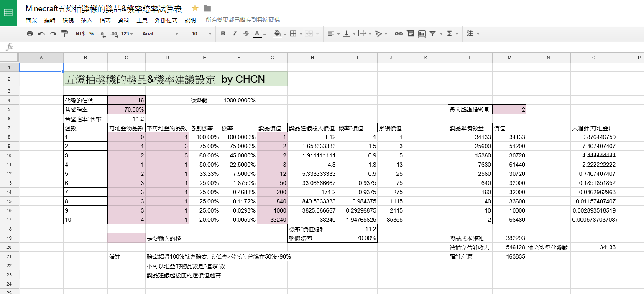Select the 1000.0000% total cell

pyautogui.click(x=238, y=100)
